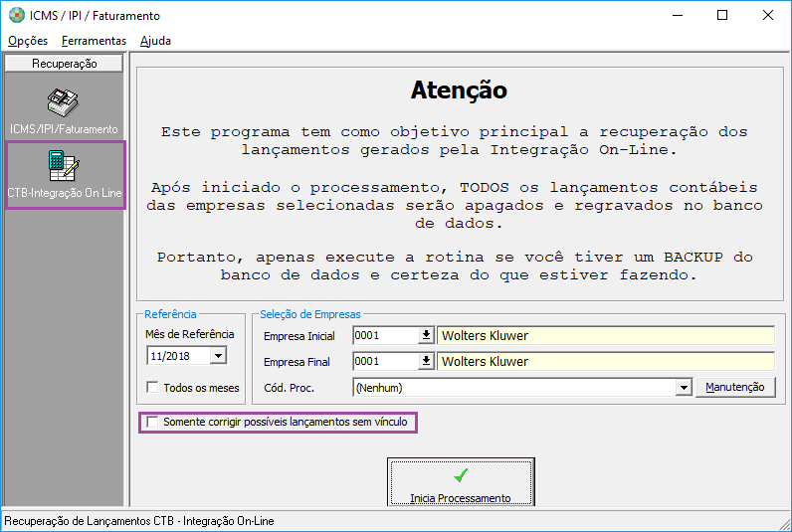Click the Wolters Kluwer name beside Empresa Inicial
This screenshot has width=792, height=532.
606,336
